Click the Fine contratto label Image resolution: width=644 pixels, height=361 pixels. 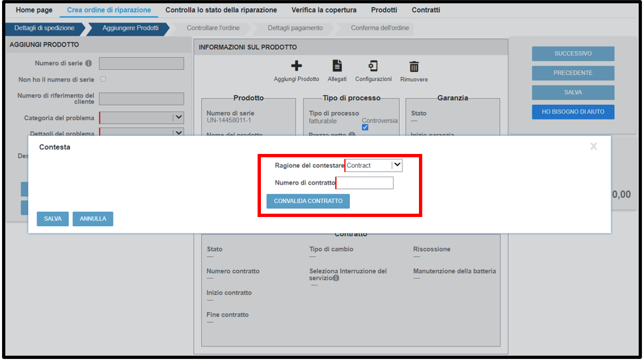click(228, 315)
